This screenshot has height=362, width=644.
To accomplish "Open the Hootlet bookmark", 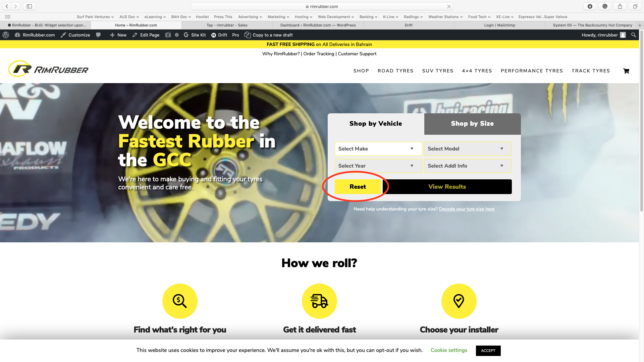I will coord(202,17).
